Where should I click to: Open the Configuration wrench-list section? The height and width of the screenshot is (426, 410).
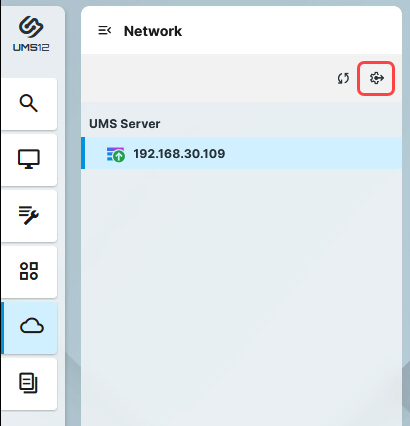click(x=29, y=216)
